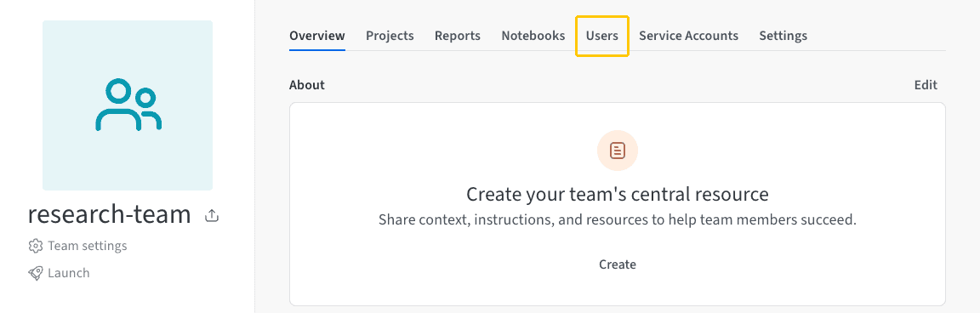This screenshot has width=980, height=313.
Task: Click the Launch link
Action: tap(69, 273)
